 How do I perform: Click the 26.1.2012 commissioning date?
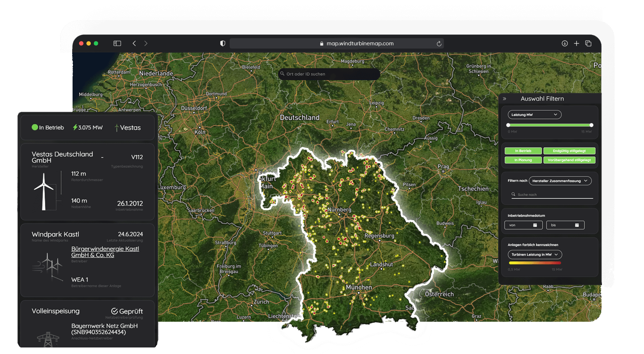point(130,203)
